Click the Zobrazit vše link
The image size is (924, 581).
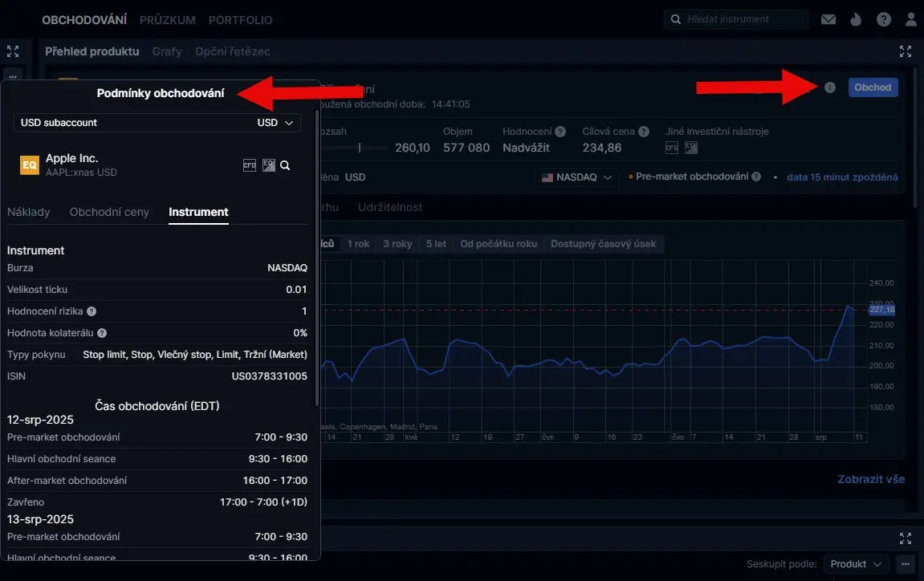(871, 479)
